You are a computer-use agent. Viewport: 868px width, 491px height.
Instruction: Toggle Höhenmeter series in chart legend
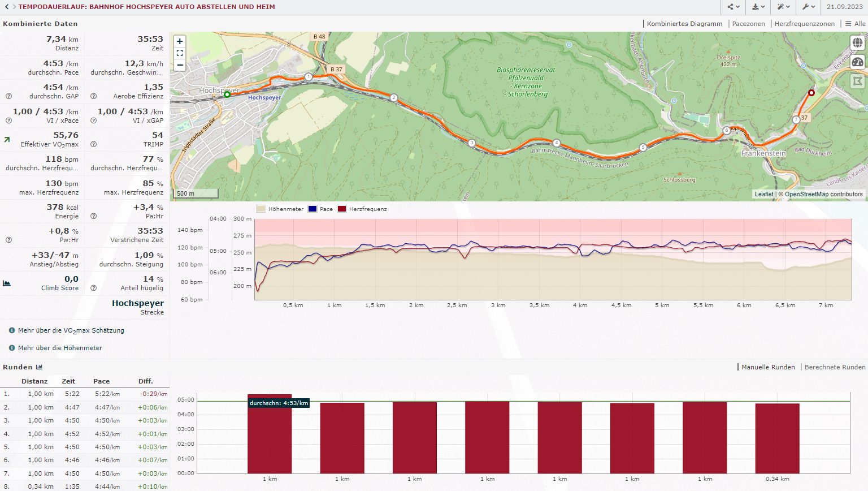point(280,209)
